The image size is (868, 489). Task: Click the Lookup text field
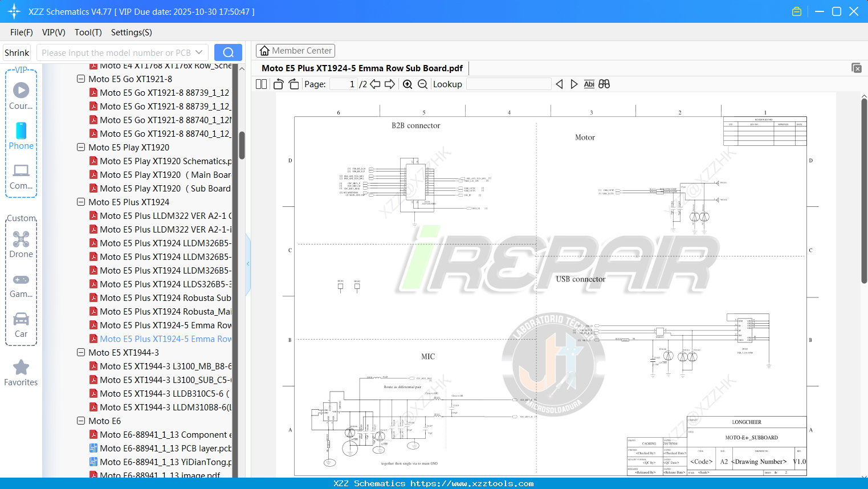[509, 84]
